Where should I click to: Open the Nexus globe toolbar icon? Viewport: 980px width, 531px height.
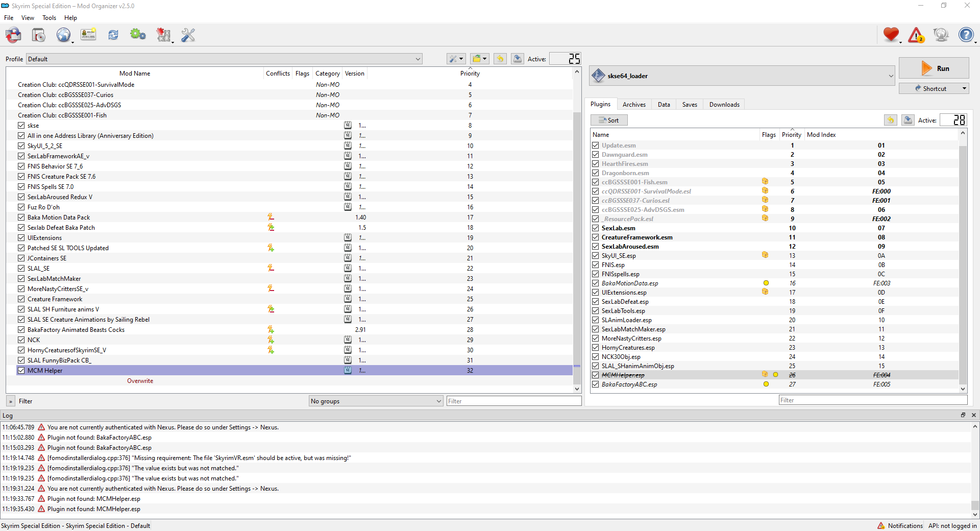tap(63, 35)
